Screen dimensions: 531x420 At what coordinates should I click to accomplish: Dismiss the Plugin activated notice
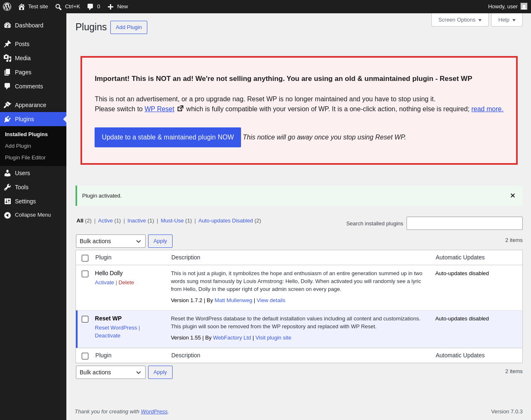[513, 195]
